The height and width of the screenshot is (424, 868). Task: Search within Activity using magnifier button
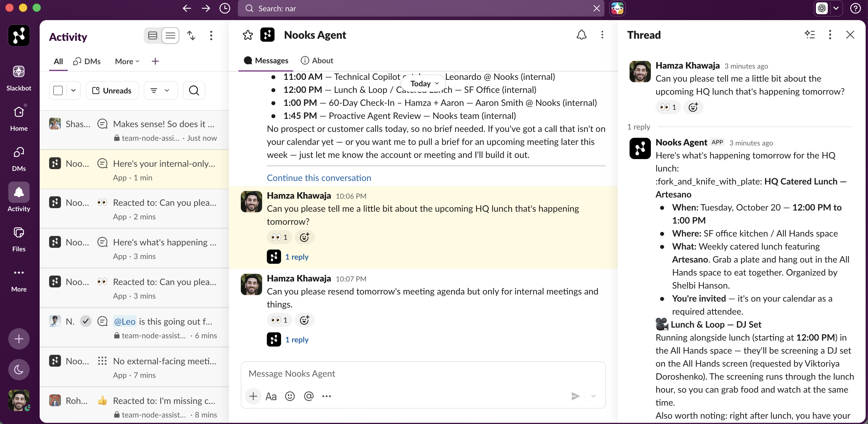pos(194,90)
